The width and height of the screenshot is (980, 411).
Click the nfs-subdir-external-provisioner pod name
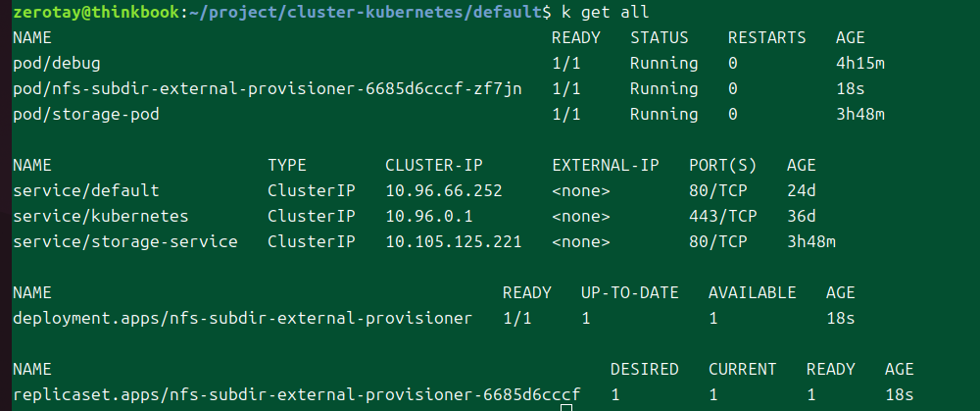click(268, 88)
